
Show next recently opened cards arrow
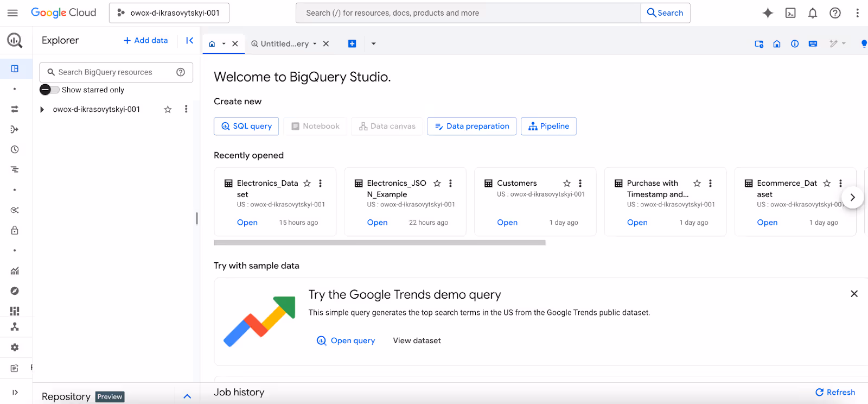[x=853, y=197]
